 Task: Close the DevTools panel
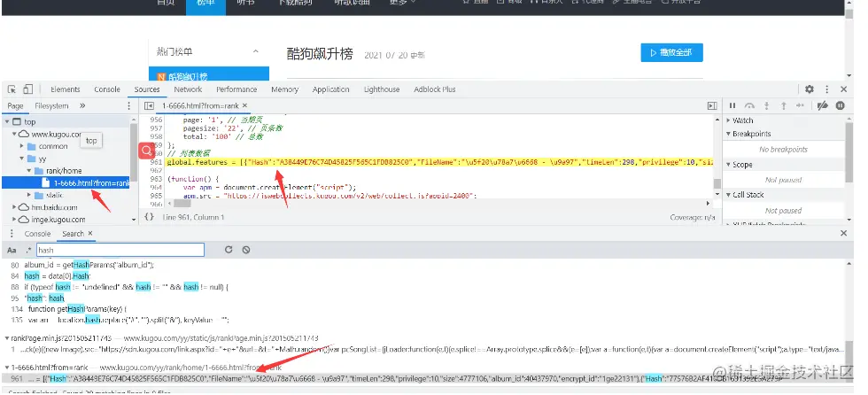[x=843, y=89]
